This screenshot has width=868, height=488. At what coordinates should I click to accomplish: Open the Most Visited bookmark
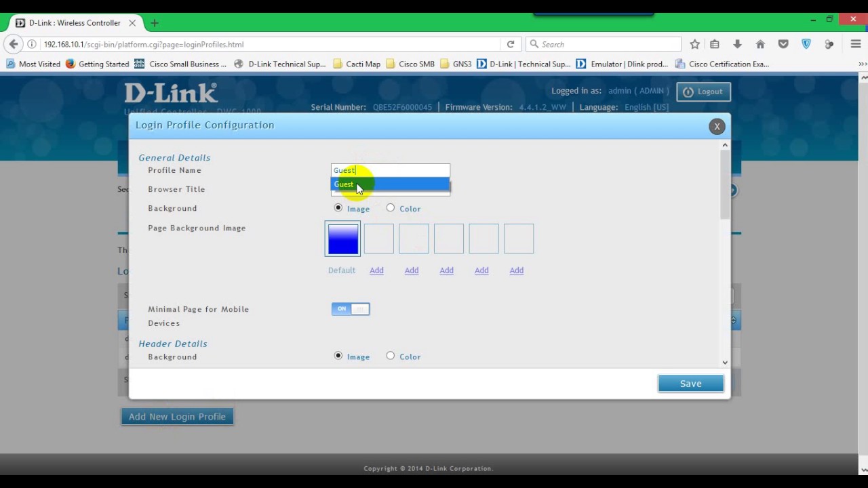(33, 64)
